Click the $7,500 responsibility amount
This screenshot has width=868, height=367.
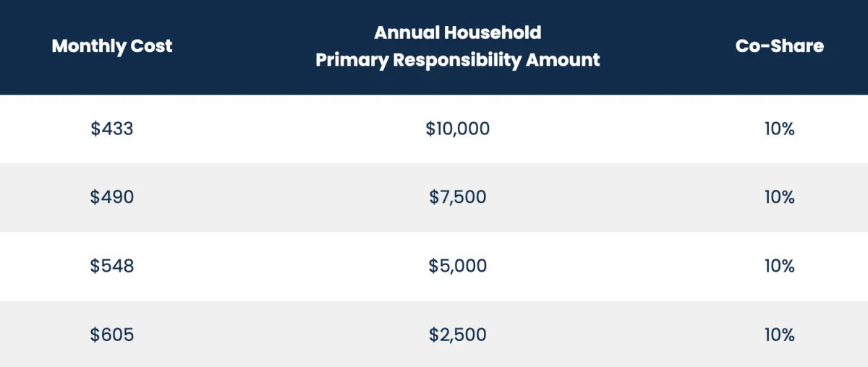pyautogui.click(x=458, y=197)
